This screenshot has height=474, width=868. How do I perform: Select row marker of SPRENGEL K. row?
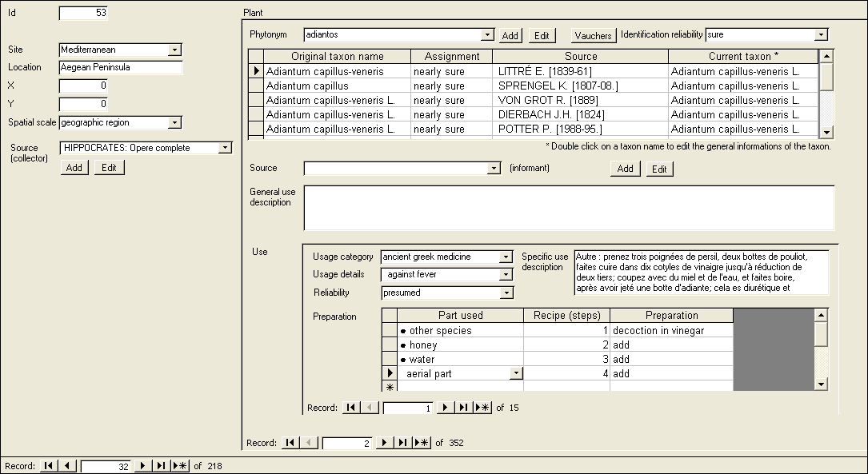(256, 86)
